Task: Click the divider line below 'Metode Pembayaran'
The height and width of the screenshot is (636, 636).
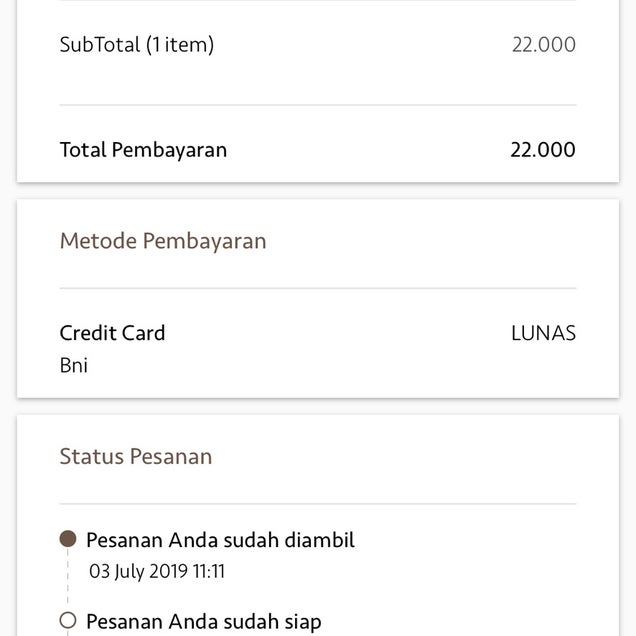Action: (x=318, y=289)
